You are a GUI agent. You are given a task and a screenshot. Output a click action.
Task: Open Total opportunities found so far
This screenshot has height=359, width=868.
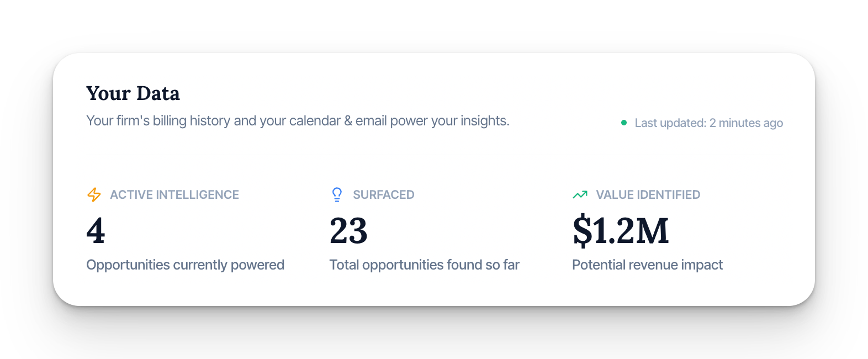(424, 265)
